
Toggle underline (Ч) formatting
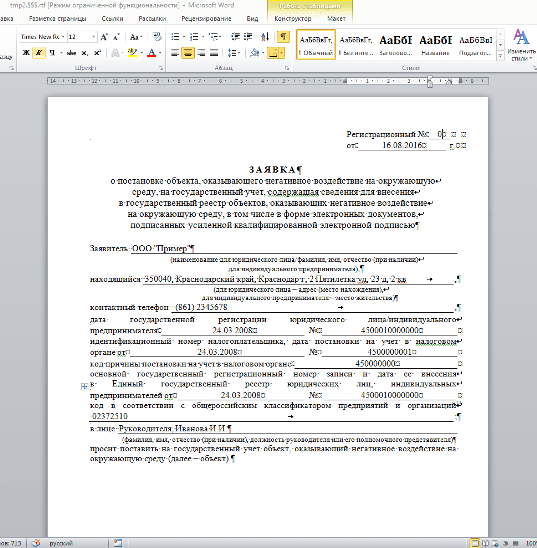coord(52,53)
